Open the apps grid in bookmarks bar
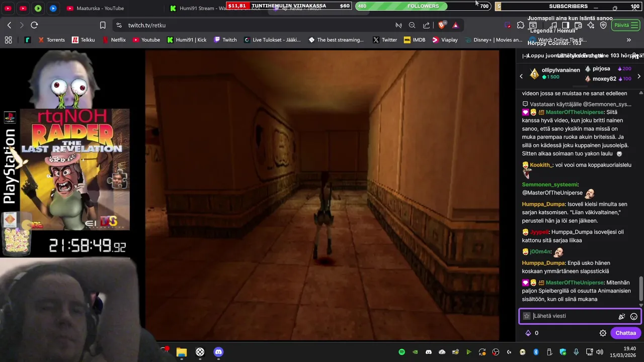Image resolution: width=644 pixels, height=362 pixels. click(8, 40)
